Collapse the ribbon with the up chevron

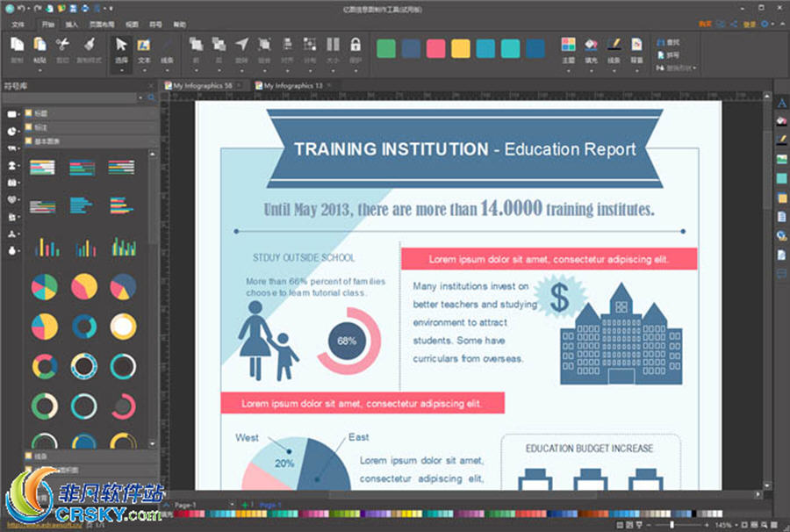click(782, 25)
